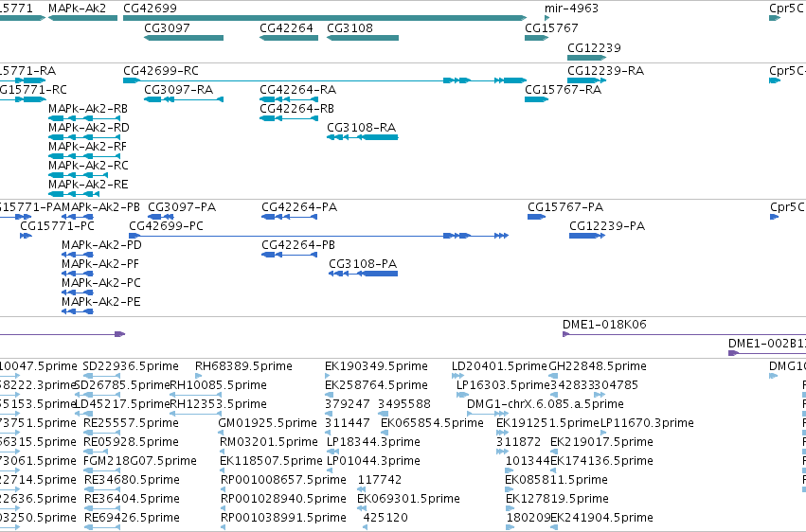The width and height of the screenshot is (806, 532).
Task: Select the DME1-002B clone feature
Action: [x=767, y=353]
